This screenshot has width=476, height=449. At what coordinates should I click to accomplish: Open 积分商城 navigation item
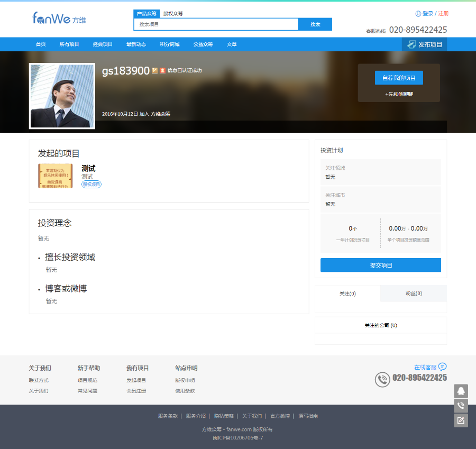pos(170,44)
